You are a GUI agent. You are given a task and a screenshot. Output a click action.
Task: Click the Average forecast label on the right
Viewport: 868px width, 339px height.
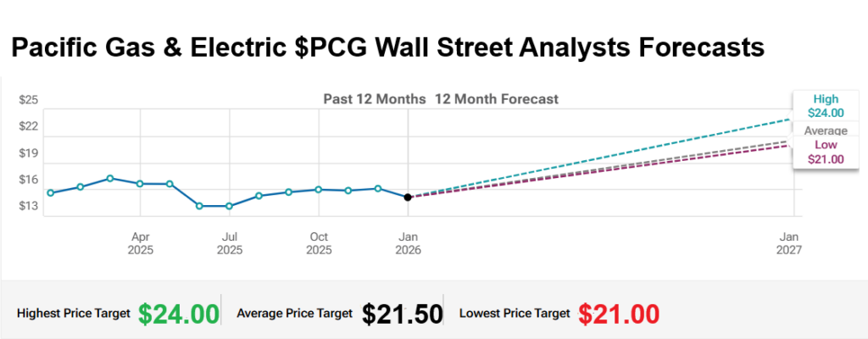(825, 131)
